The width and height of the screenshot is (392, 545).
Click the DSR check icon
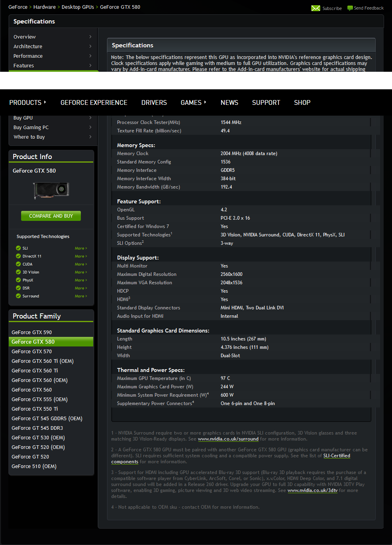pos(18,288)
